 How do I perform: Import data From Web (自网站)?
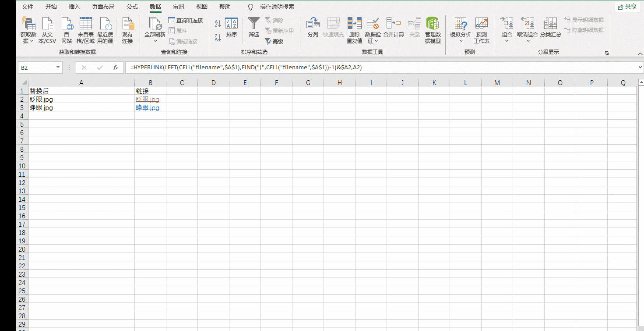(x=67, y=31)
